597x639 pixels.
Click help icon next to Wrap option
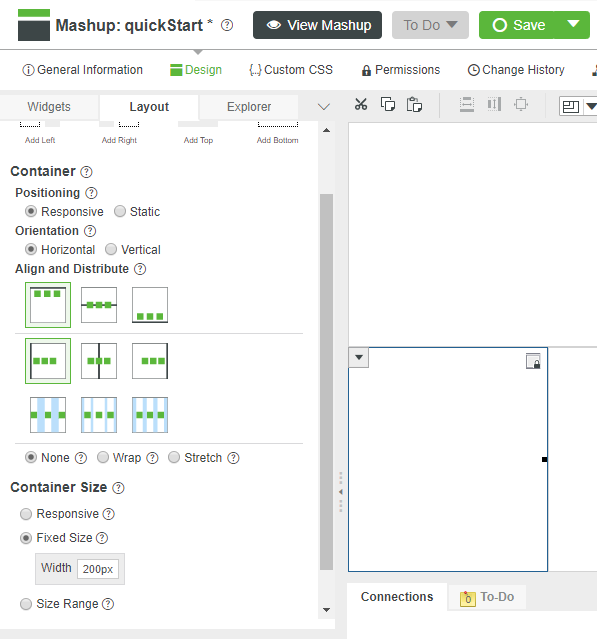[152, 458]
